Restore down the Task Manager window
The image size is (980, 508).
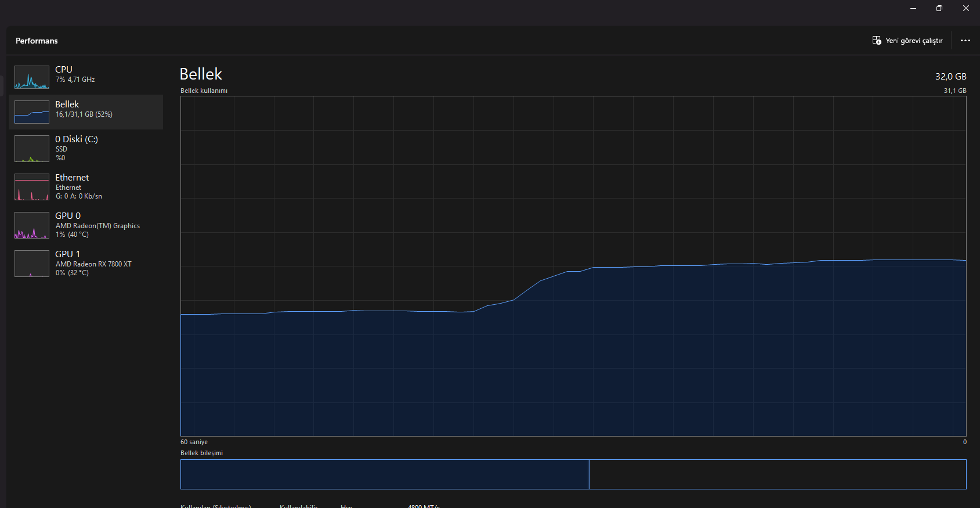939,8
